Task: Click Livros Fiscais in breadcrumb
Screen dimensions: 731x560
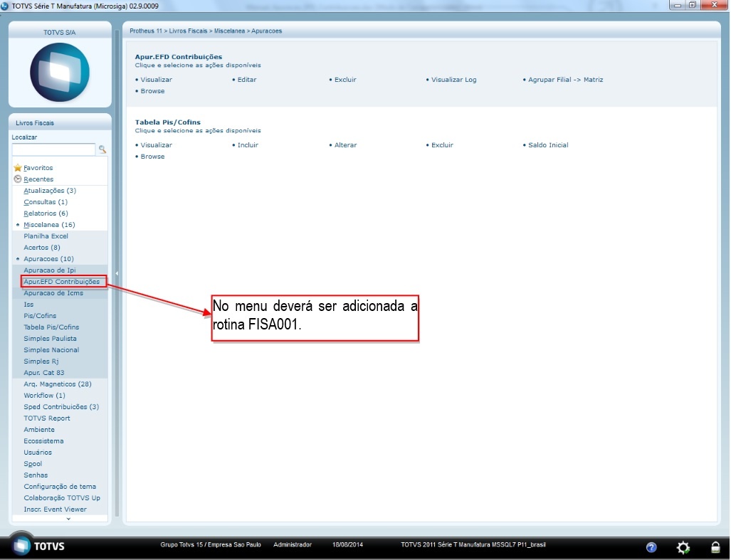Action: pyautogui.click(x=188, y=31)
